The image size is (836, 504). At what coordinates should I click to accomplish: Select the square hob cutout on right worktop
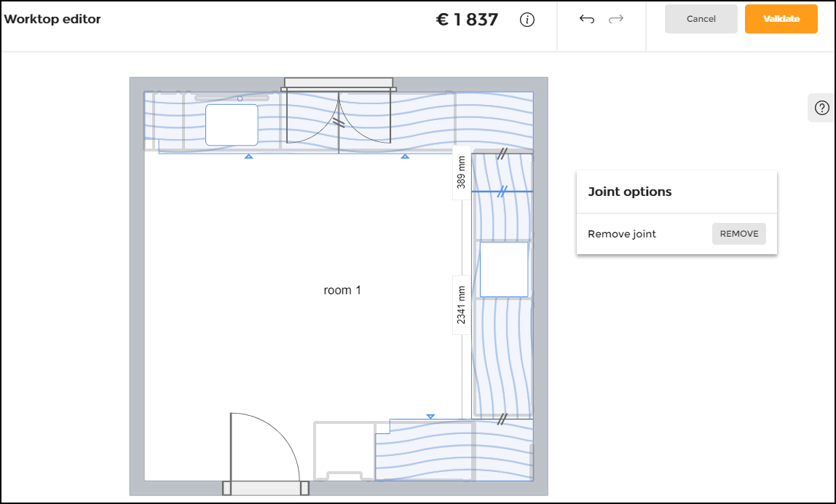coord(503,269)
